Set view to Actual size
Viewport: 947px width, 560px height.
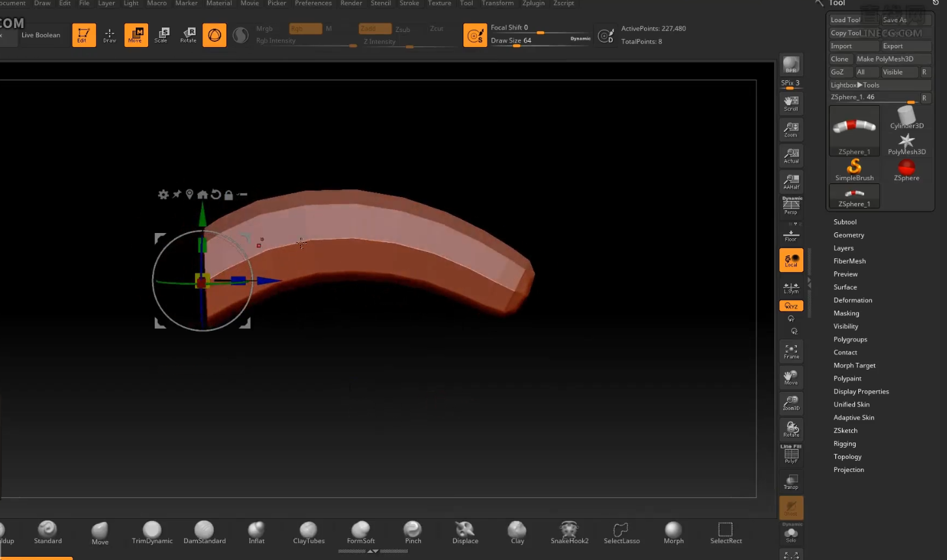point(791,155)
